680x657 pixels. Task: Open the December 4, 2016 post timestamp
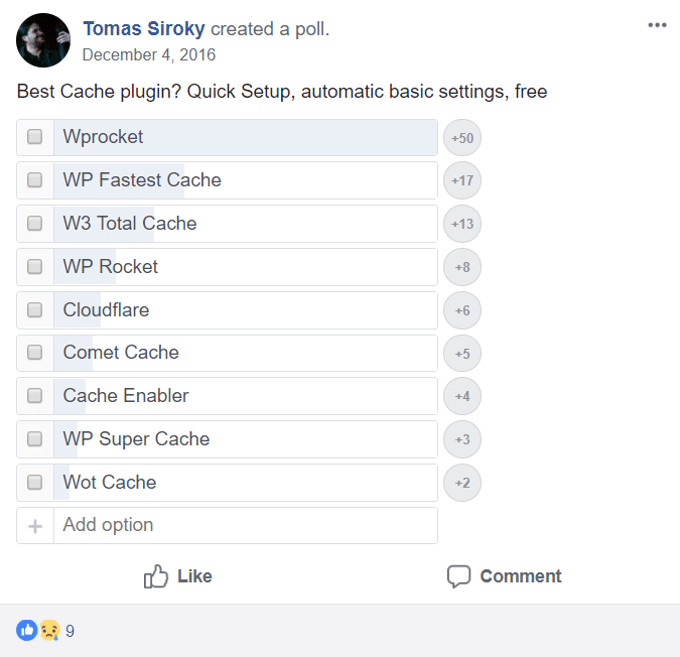point(149,55)
